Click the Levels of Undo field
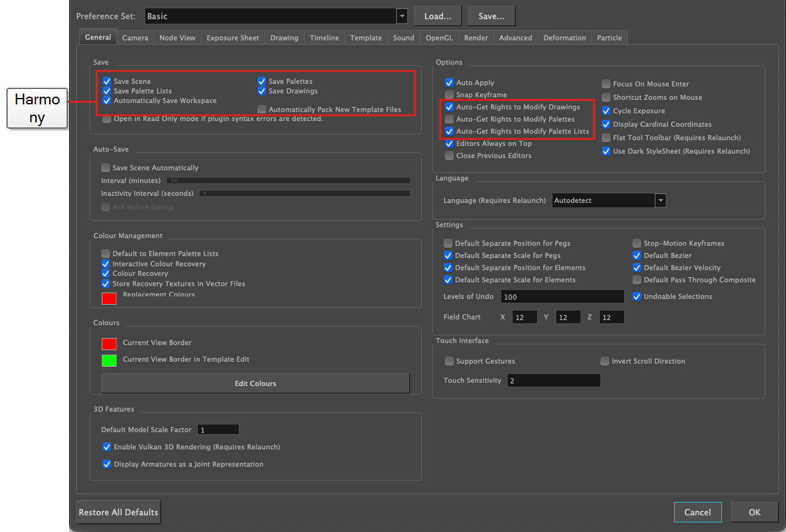786x532 pixels. point(563,297)
